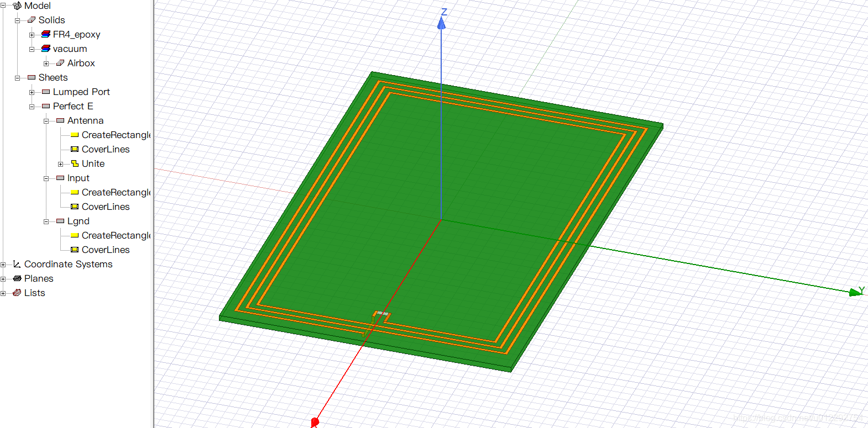Click CreateRectangle icon under Antenna
The height and width of the screenshot is (428, 868).
click(75, 135)
